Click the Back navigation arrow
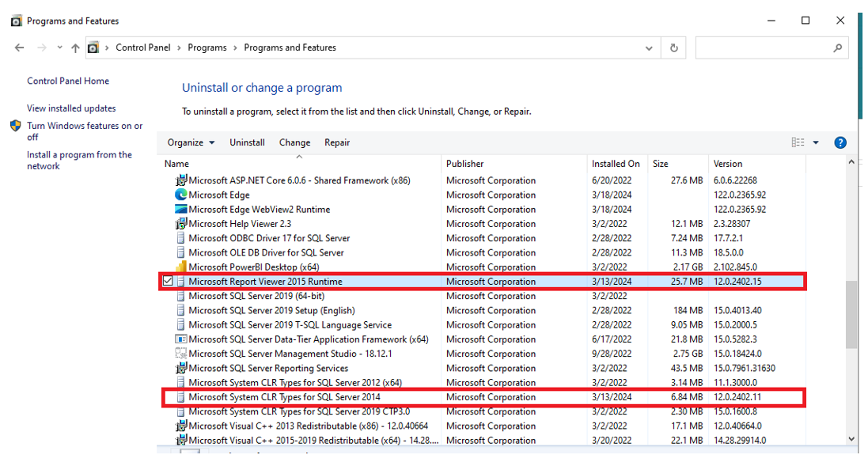The width and height of the screenshot is (868, 462). click(19, 47)
